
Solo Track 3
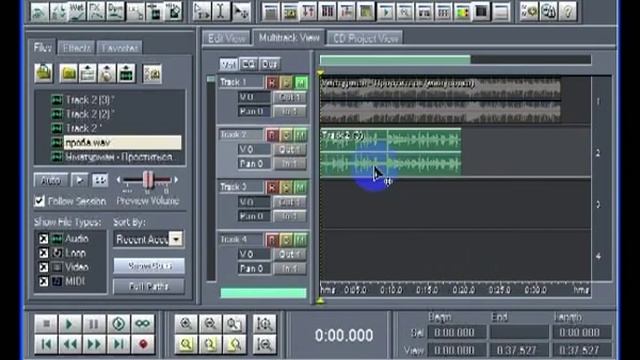coord(287,187)
